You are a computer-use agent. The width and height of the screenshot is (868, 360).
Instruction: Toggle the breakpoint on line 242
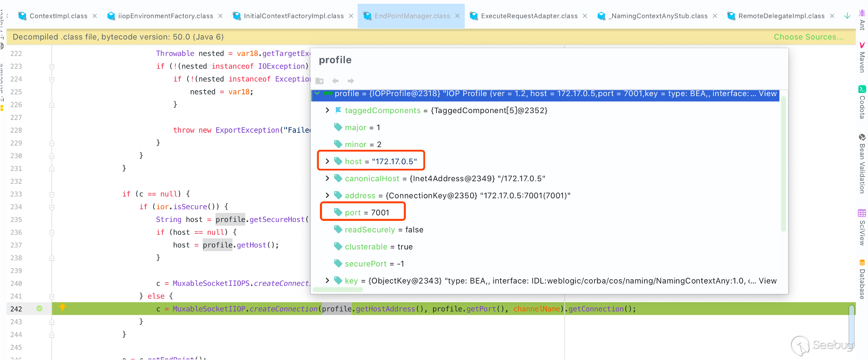39,308
